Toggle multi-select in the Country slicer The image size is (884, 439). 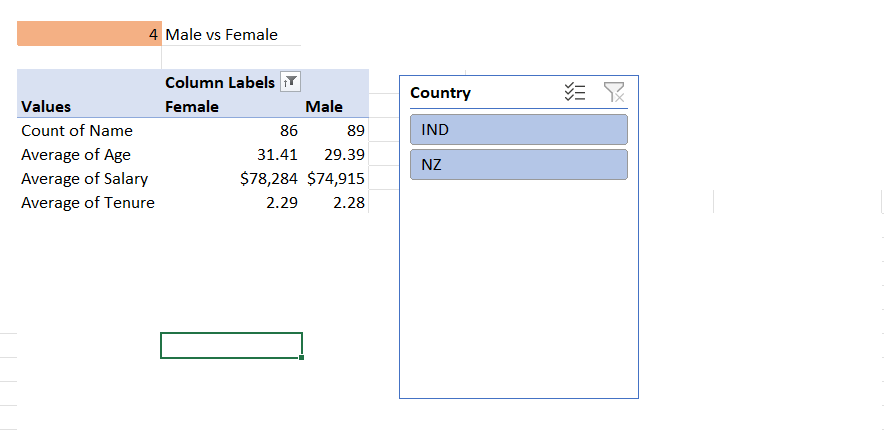pos(575,92)
